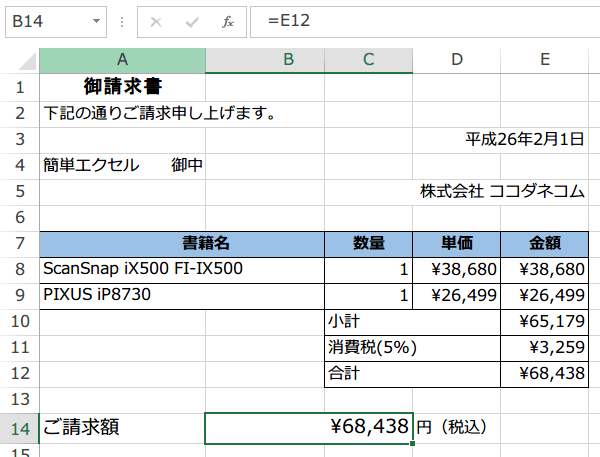Screen dimensions: 600x457
Task: Select row 10 header
Action: click(x=20, y=322)
